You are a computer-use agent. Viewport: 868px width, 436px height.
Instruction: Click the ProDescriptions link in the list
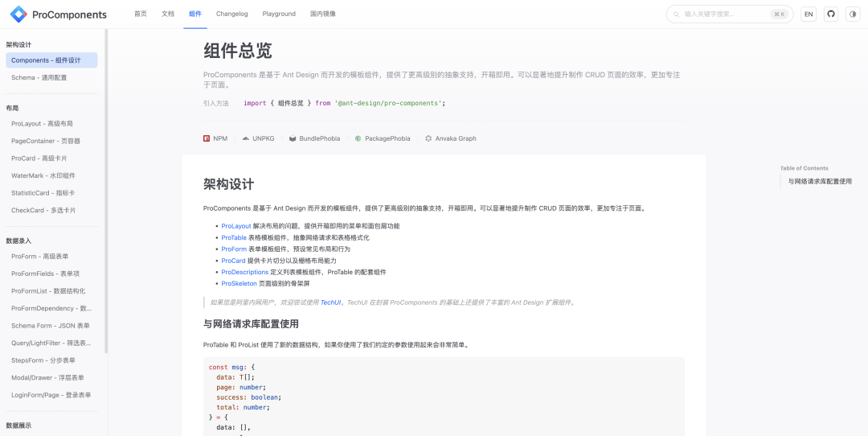[x=244, y=272]
